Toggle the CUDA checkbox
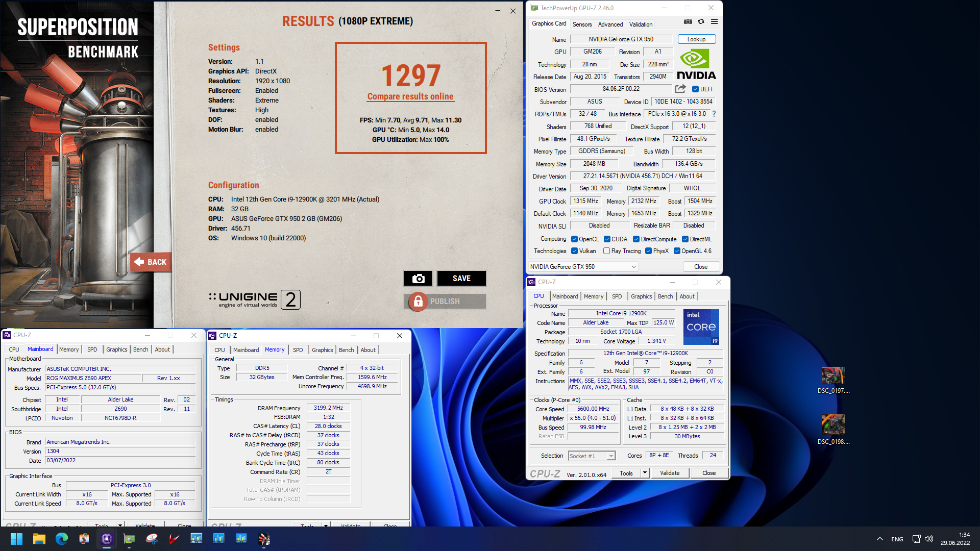Image resolution: width=980 pixels, height=551 pixels. [607, 239]
